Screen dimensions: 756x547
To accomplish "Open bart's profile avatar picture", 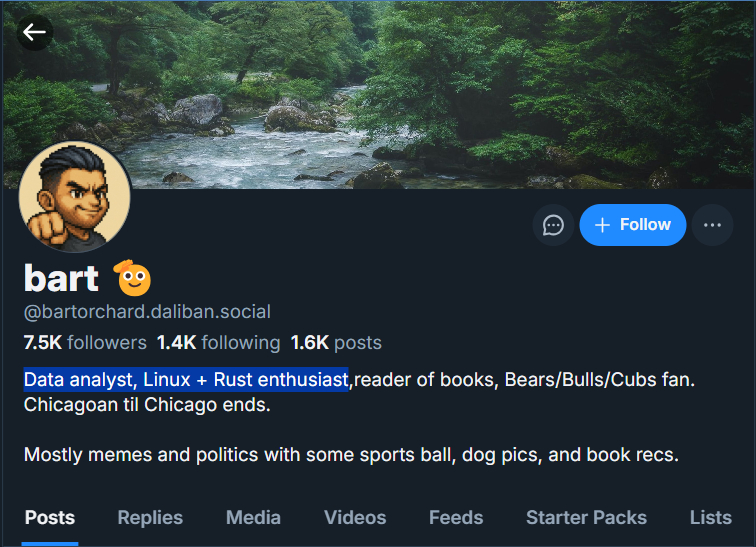I will click(75, 197).
